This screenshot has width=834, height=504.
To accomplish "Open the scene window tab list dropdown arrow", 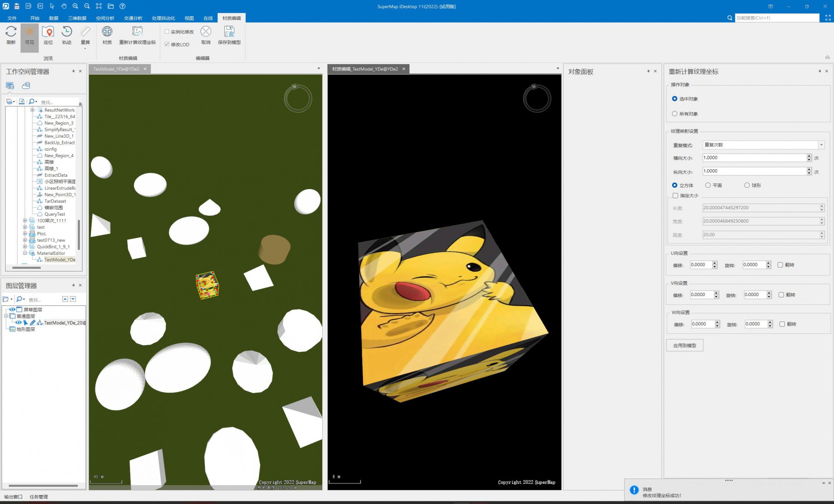I will (x=319, y=68).
